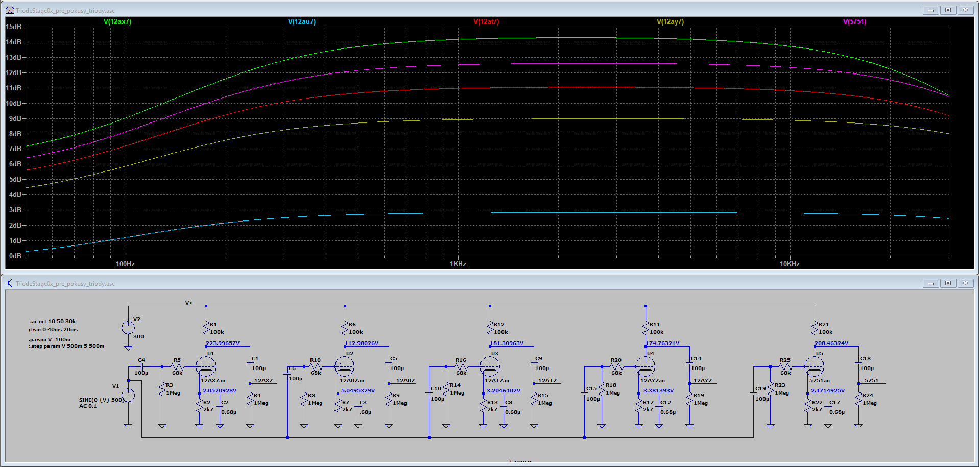Select resistor R12 100k symbol

pyautogui.click(x=490, y=328)
